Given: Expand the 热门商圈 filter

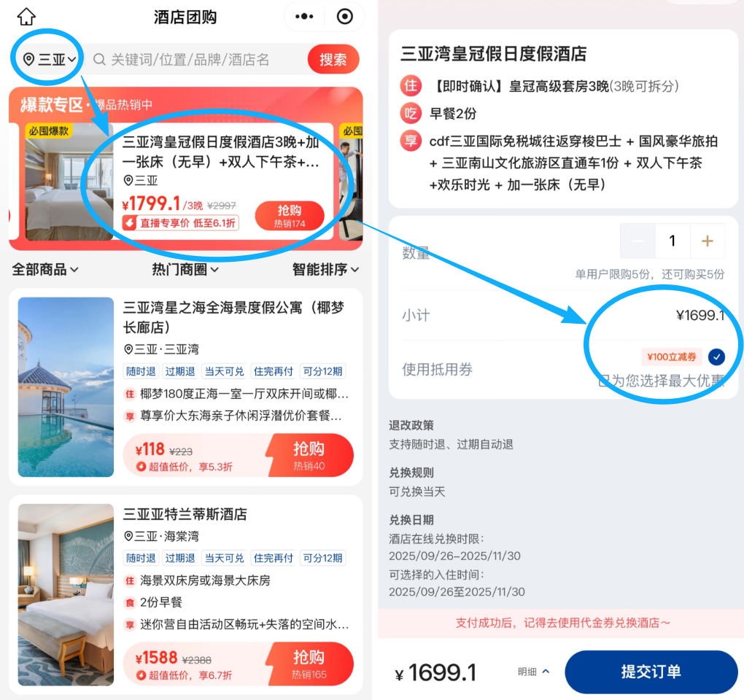Looking at the screenshot, I should click(185, 269).
